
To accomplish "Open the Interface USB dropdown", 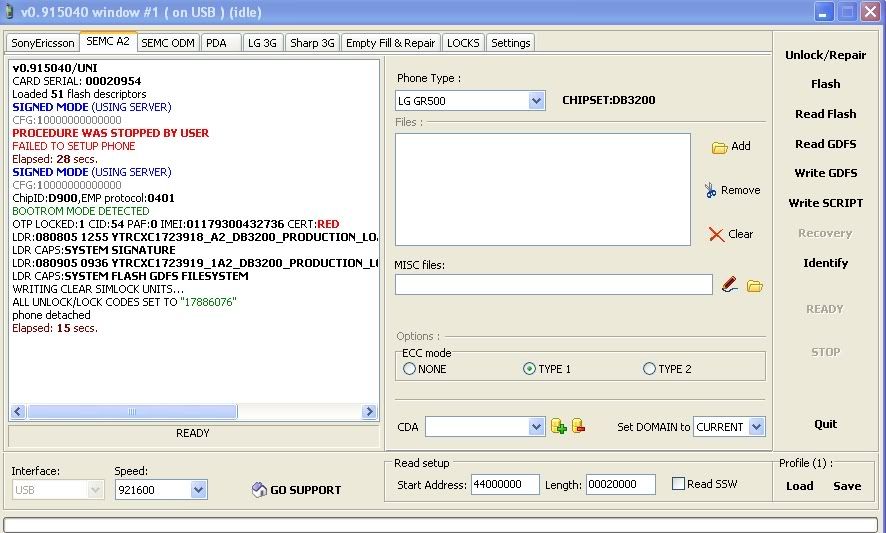I will (95, 489).
